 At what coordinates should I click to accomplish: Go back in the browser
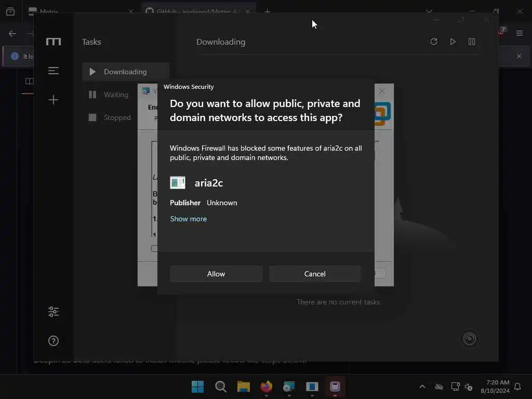[x=12, y=34]
